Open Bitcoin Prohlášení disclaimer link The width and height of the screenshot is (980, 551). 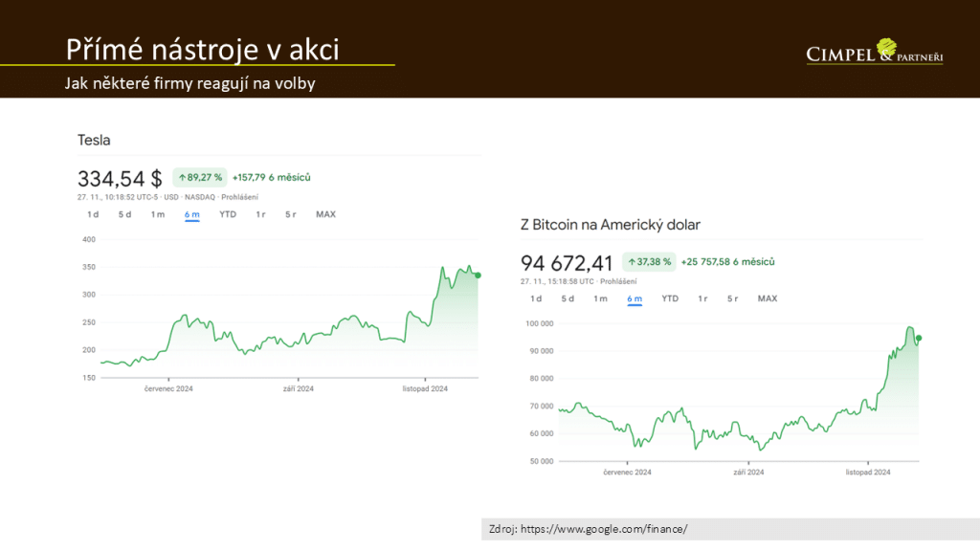click(618, 282)
